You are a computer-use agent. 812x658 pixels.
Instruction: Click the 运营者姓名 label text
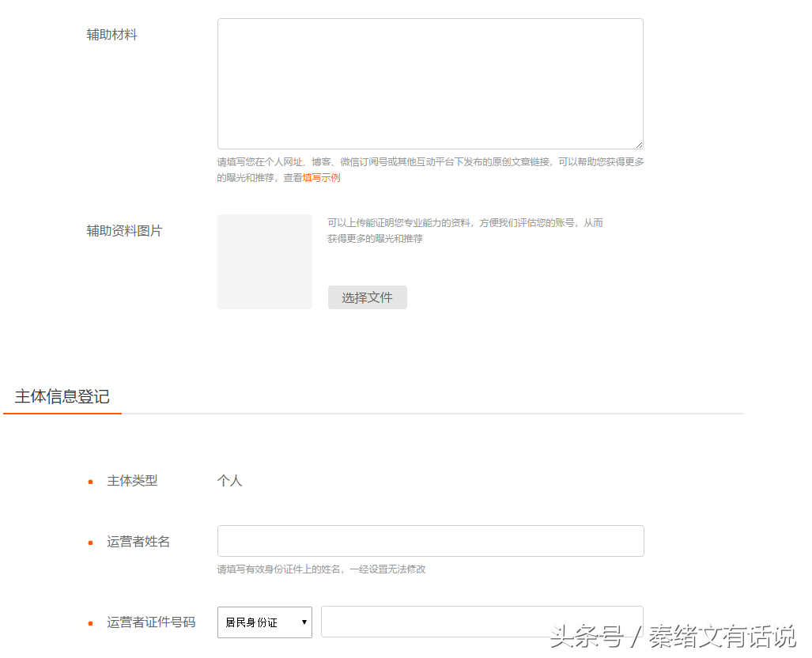point(138,542)
